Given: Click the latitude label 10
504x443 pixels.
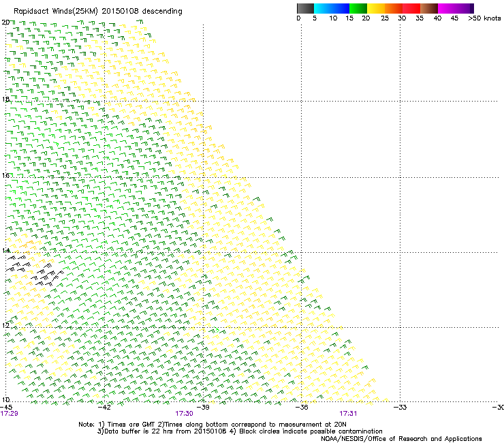Looking at the screenshot, I should coord(5,399).
